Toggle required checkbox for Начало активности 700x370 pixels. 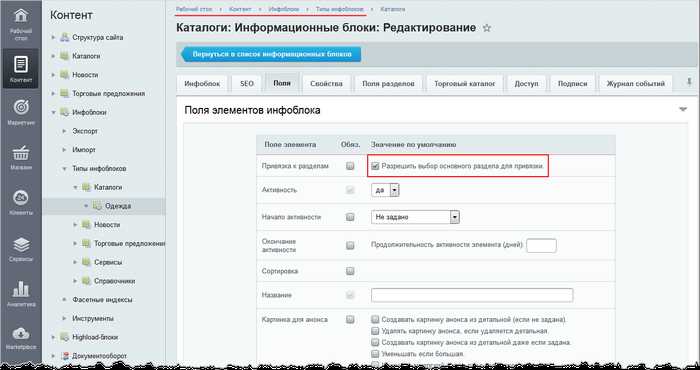350,217
